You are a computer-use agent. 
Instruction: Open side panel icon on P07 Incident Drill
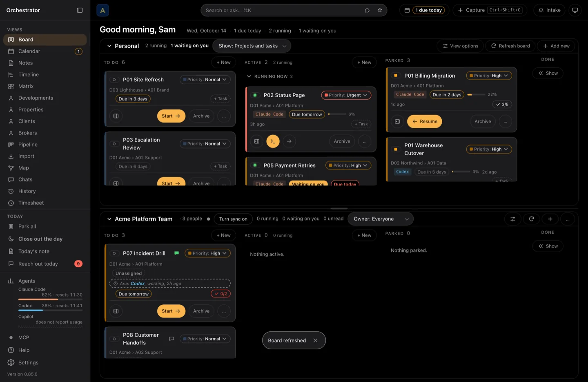(116, 311)
